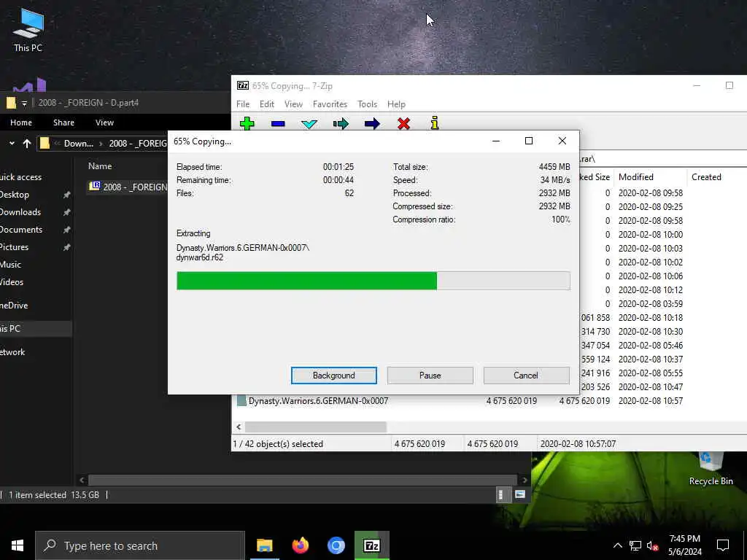Select Videos in Explorer sidebar
747x560 pixels.
[12, 282]
